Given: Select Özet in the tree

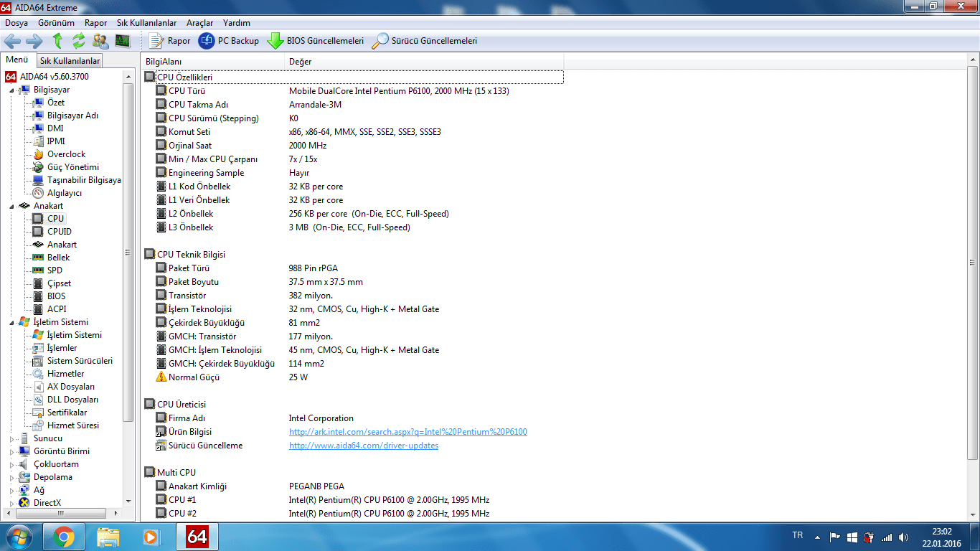Looking at the screenshot, I should (x=56, y=103).
